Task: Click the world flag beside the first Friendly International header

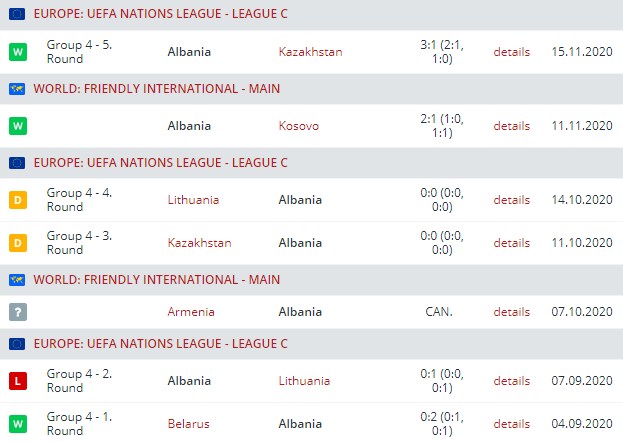Action: coord(17,88)
